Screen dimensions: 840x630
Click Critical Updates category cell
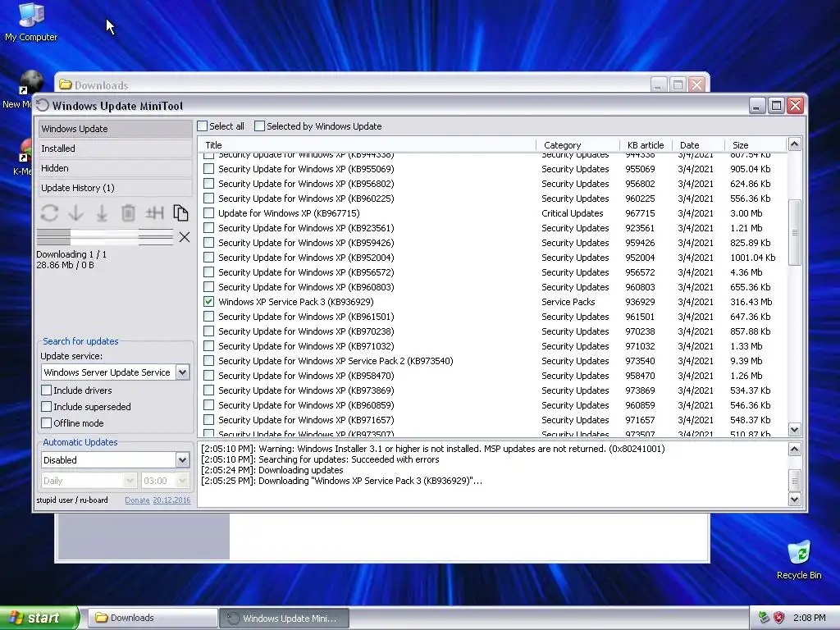[572, 212]
